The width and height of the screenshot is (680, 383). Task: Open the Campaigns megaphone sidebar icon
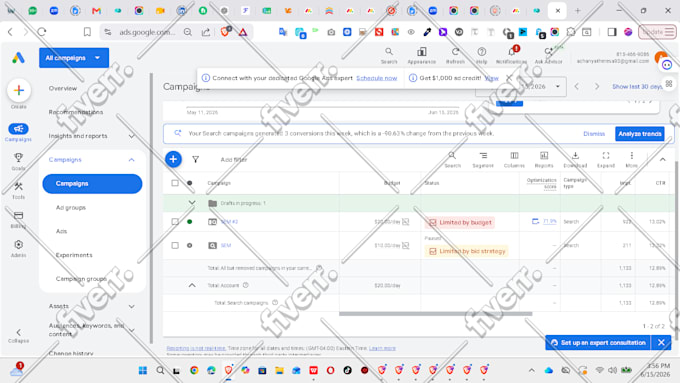[x=18, y=129]
